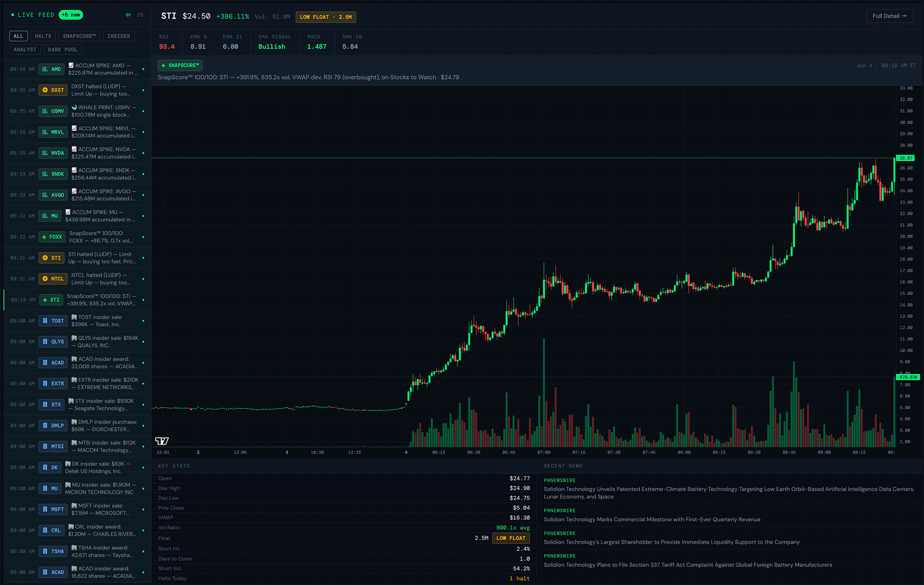
Task: Click the VWAP value $16.30
Action: 520,518
